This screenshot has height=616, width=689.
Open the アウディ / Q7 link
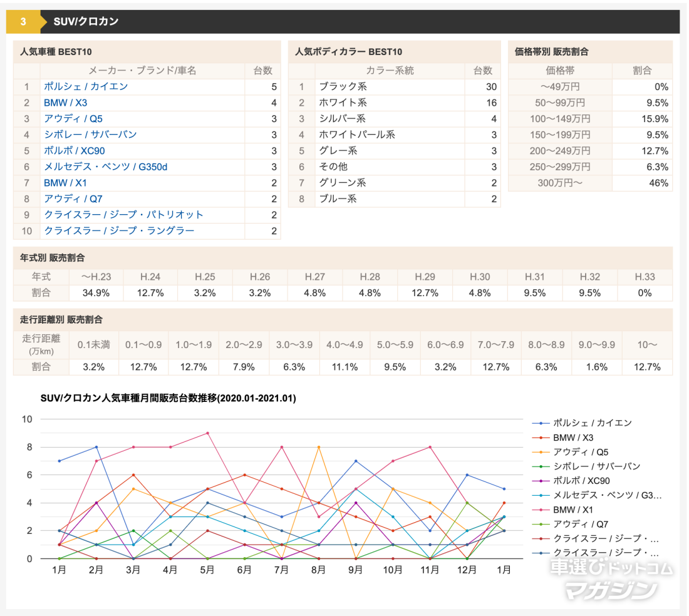73,199
